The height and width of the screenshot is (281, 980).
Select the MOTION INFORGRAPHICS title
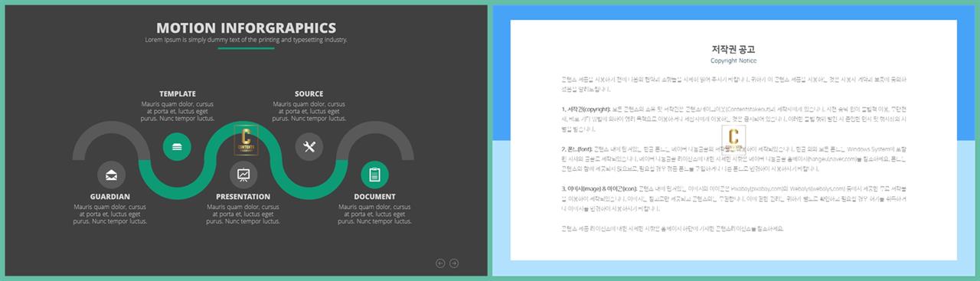[246, 28]
